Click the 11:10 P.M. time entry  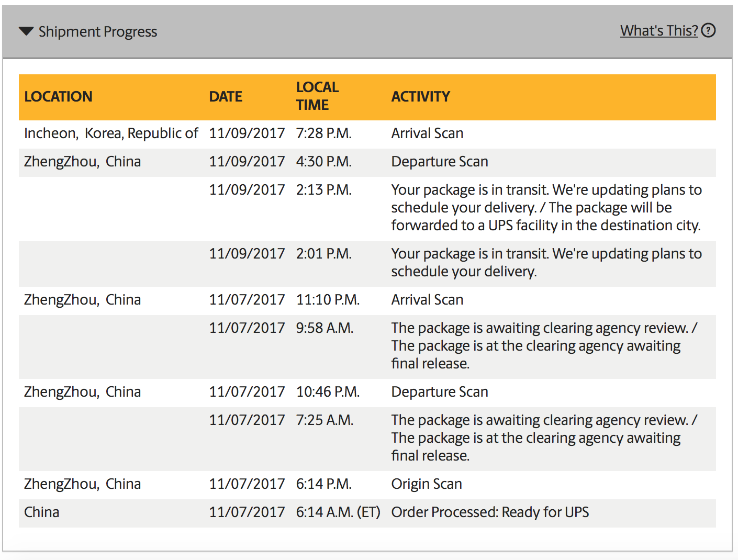click(328, 300)
